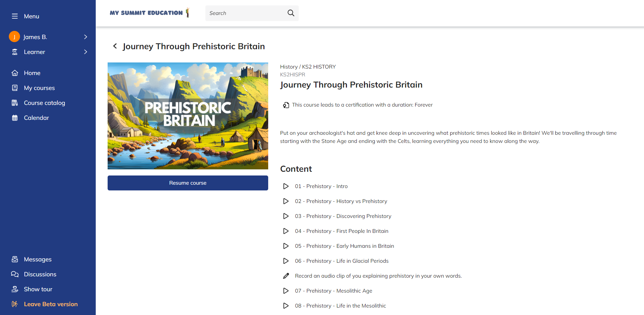Open 08 - Prehistory - Life in the Mesolithic

click(341, 306)
